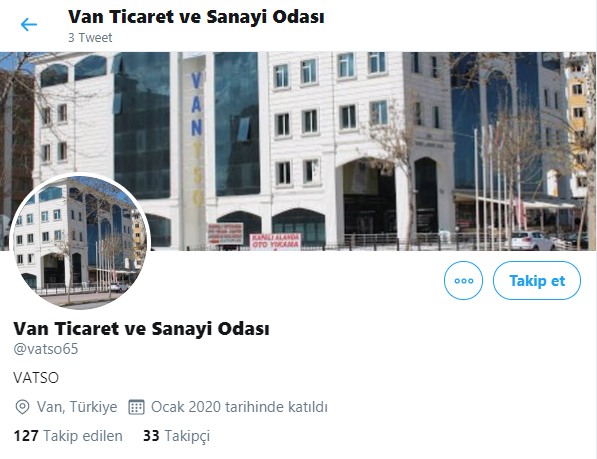Click the VATSO bio text

pos(36,378)
